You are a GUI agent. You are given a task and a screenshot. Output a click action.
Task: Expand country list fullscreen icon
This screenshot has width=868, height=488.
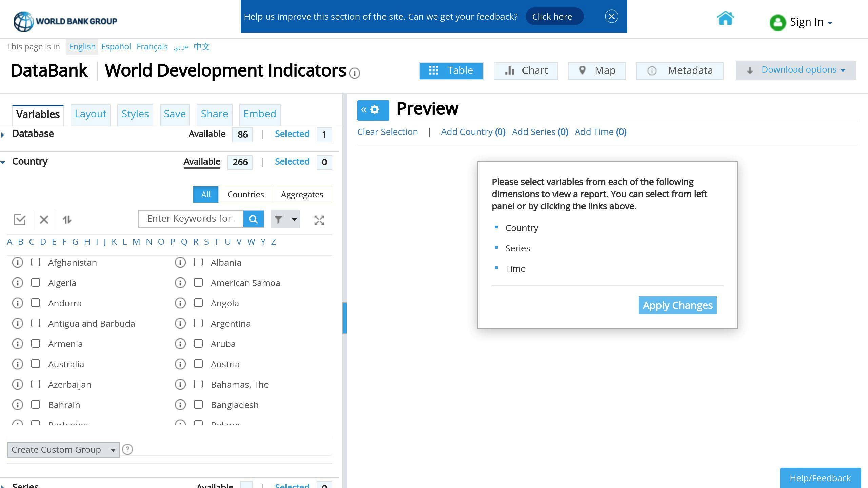click(319, 220)
